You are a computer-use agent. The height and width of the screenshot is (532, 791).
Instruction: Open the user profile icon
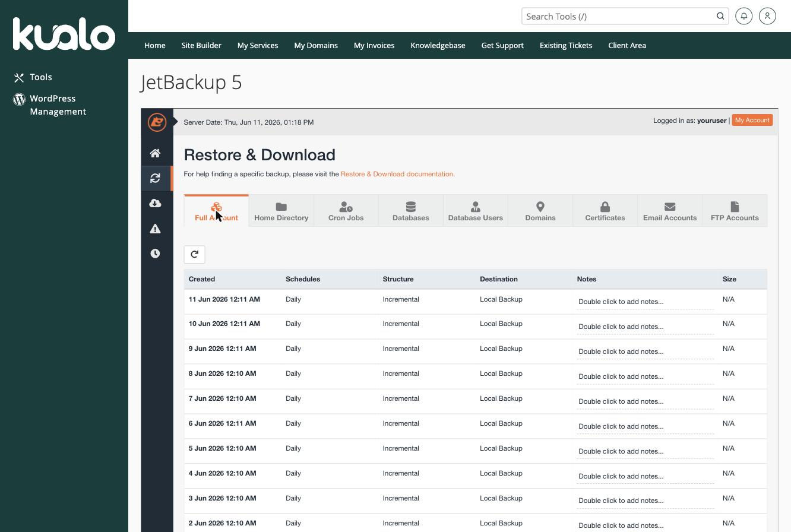click(x=767, y=16)
